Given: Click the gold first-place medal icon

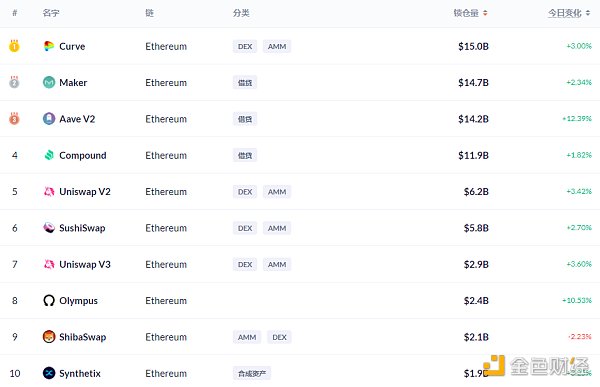Looking at the screenshot, I should click(14, 46).
